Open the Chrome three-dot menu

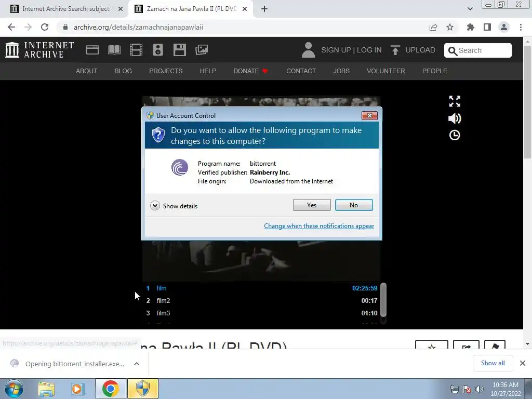521,27
